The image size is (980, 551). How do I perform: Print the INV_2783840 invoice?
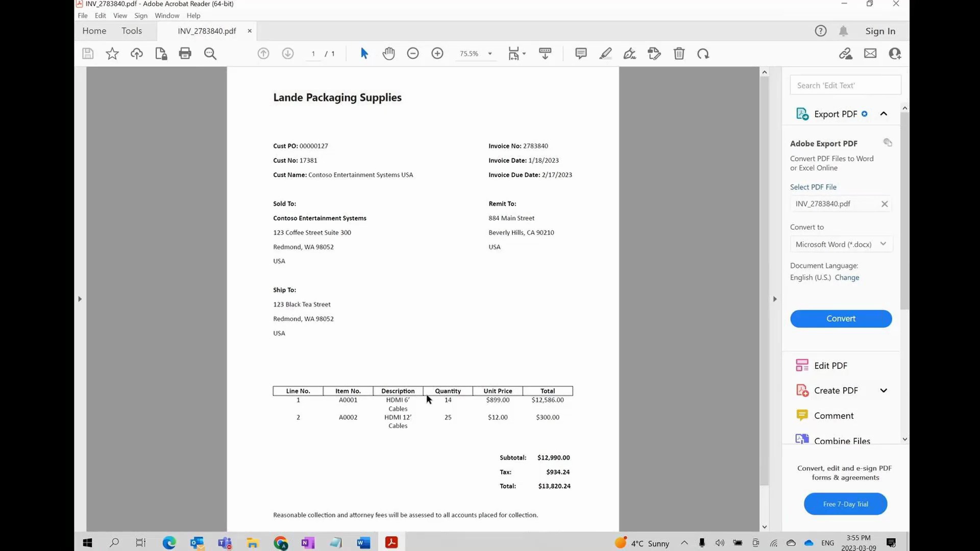tap(185, 53)
